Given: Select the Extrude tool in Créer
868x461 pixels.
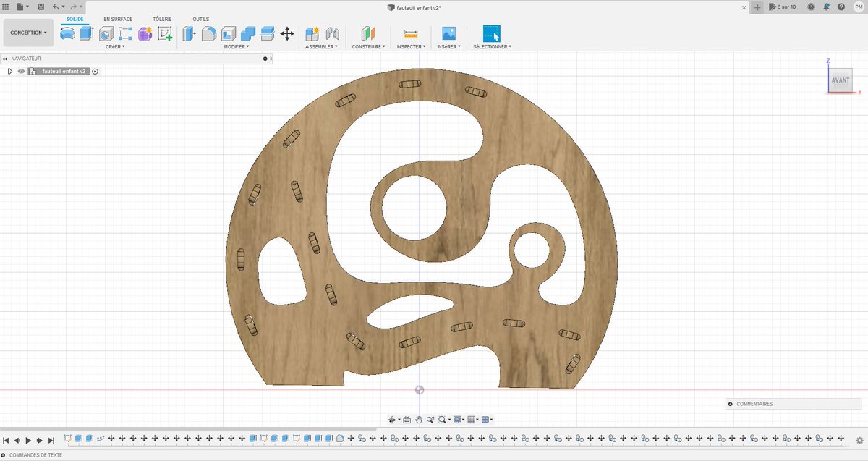Looking at the screenshot, I should (87, 33).
